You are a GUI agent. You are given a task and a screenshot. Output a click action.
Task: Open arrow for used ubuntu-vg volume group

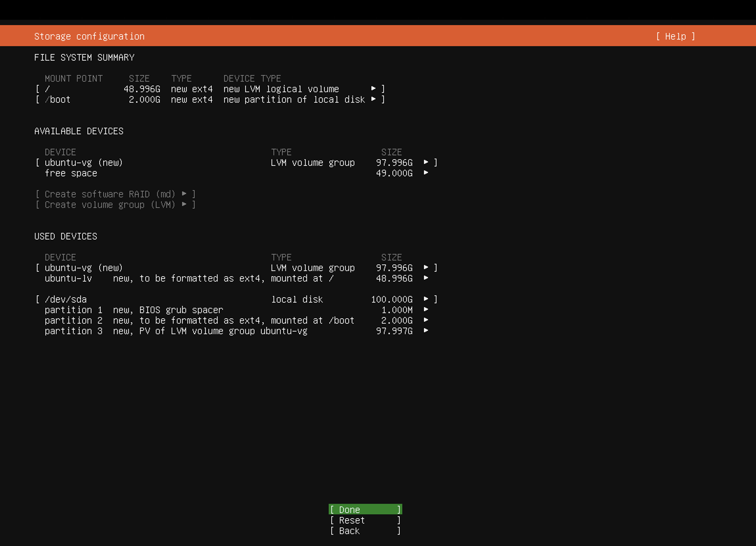click(x=426, y=267)
